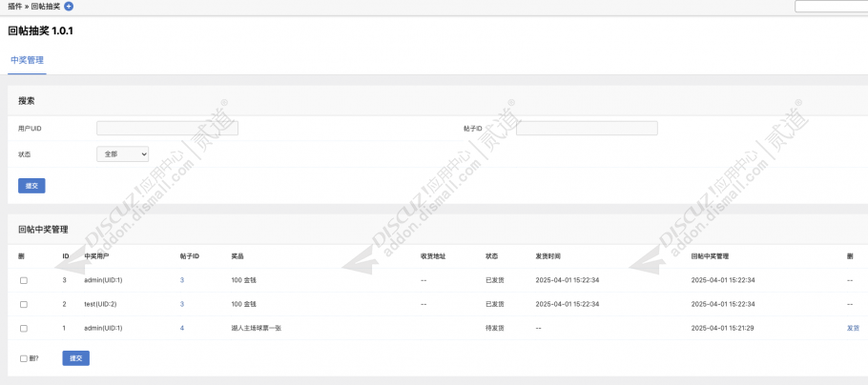
Task: Click the 发货 link for row ID 1
Action: coord(853,328)
